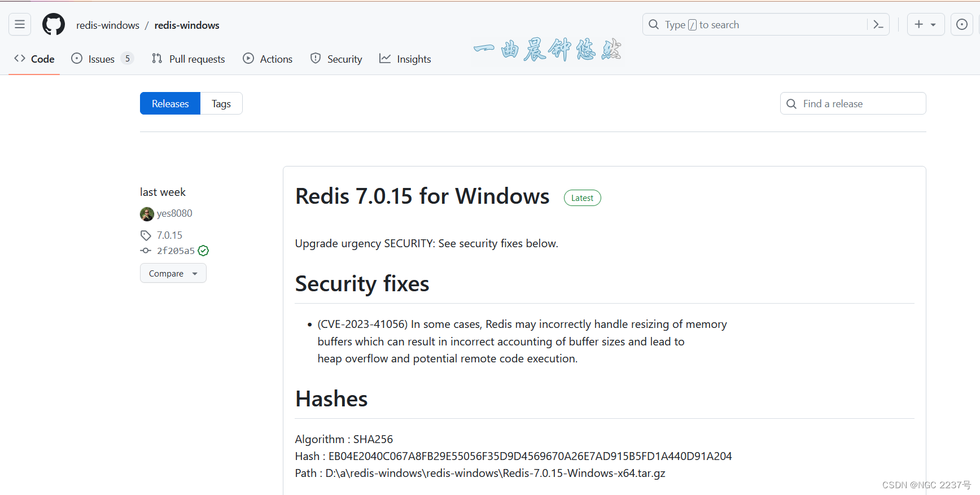Expand the create-new dropdown arrow

[x=934, y=25]
